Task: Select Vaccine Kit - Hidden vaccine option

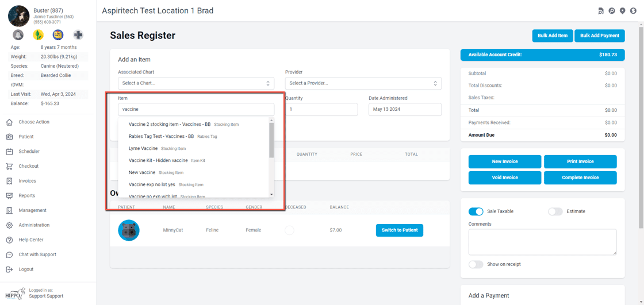Action: (x=193, y=160)
